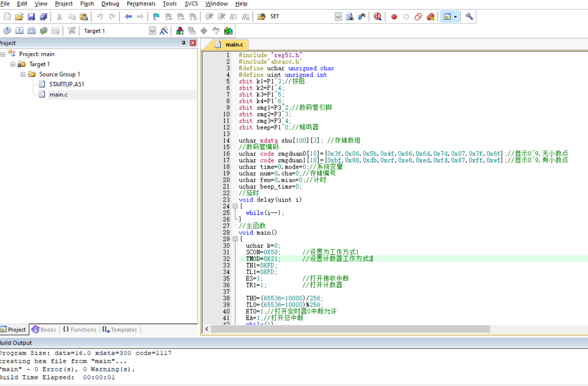
Task: Translate the current file with the first build-bar icon
Action: [x=7, y=31]
